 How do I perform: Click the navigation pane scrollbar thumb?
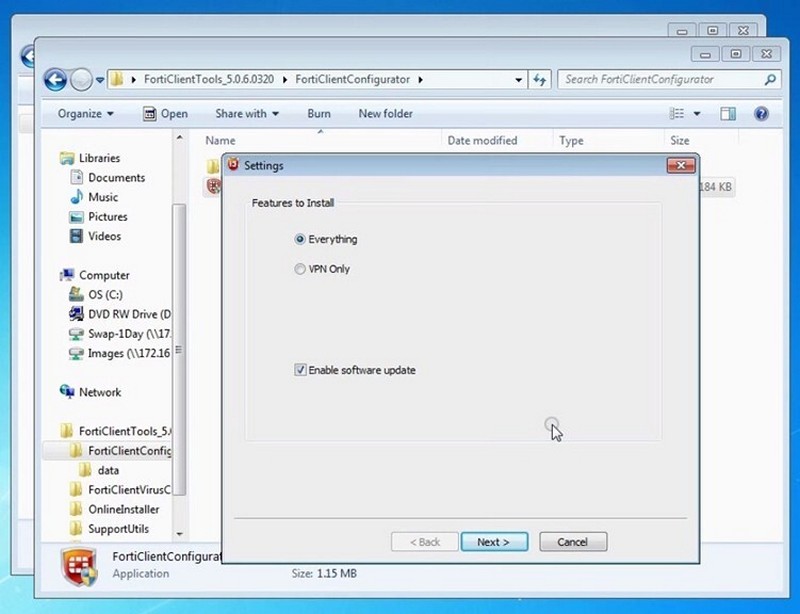[179, 350]
